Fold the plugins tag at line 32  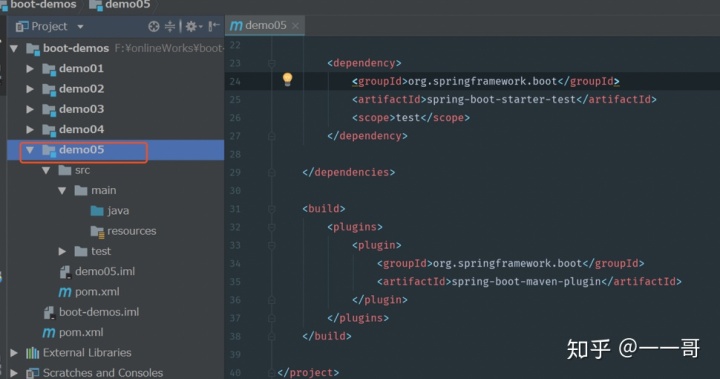click(271, 227)
